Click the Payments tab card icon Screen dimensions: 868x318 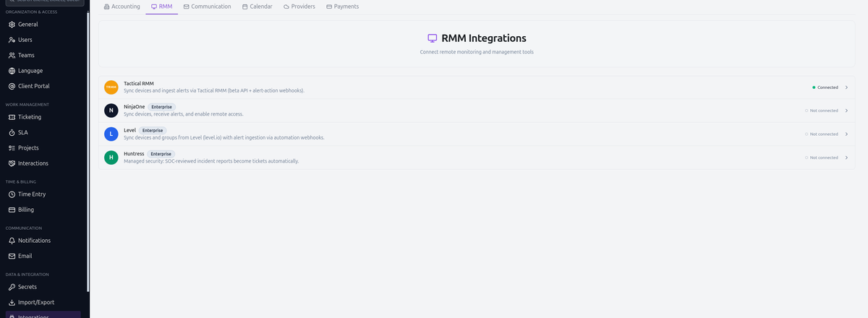pos(329,7)
